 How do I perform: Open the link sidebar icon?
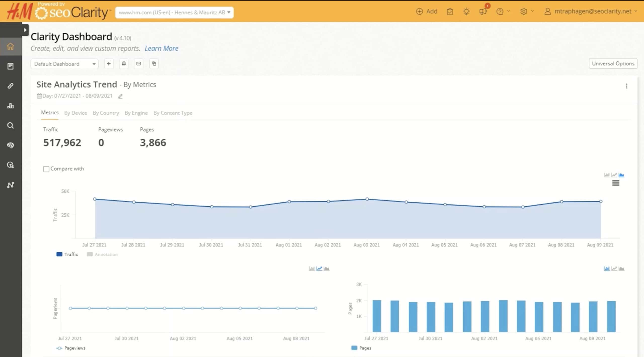point(10,86)
